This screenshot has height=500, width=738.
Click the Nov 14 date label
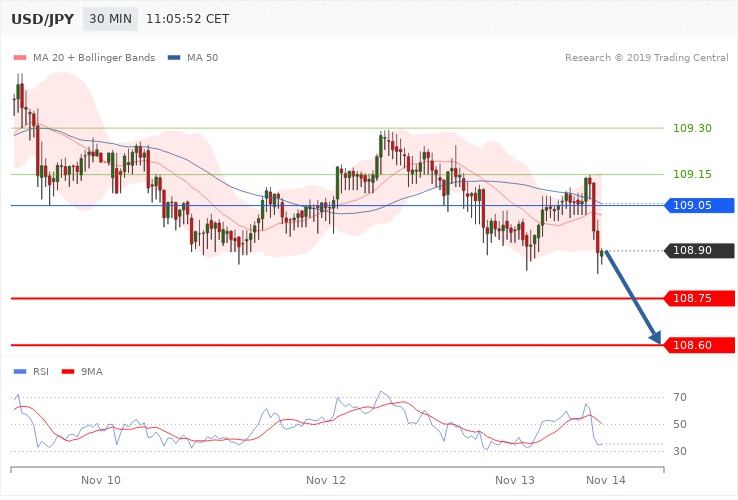click(x=606, y=481)
